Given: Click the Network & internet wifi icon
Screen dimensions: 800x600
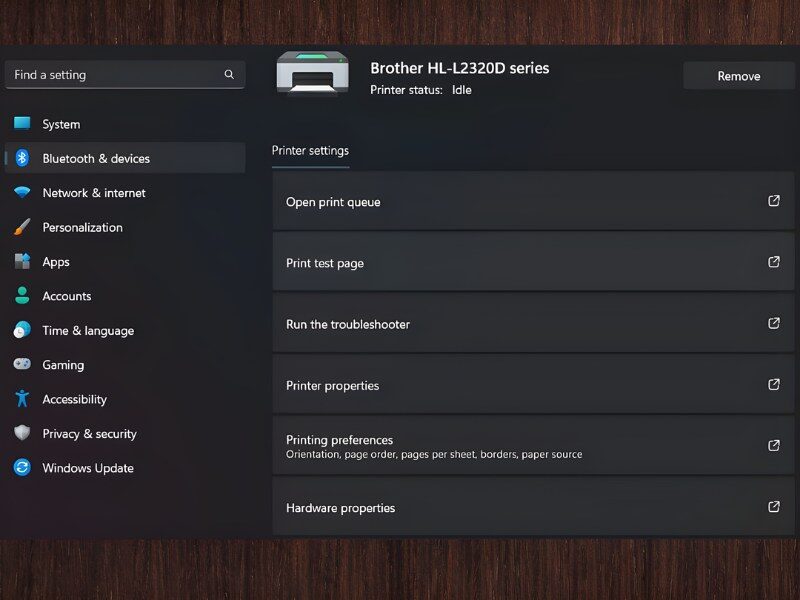Looking at the screenshot, I should point(22,193).
